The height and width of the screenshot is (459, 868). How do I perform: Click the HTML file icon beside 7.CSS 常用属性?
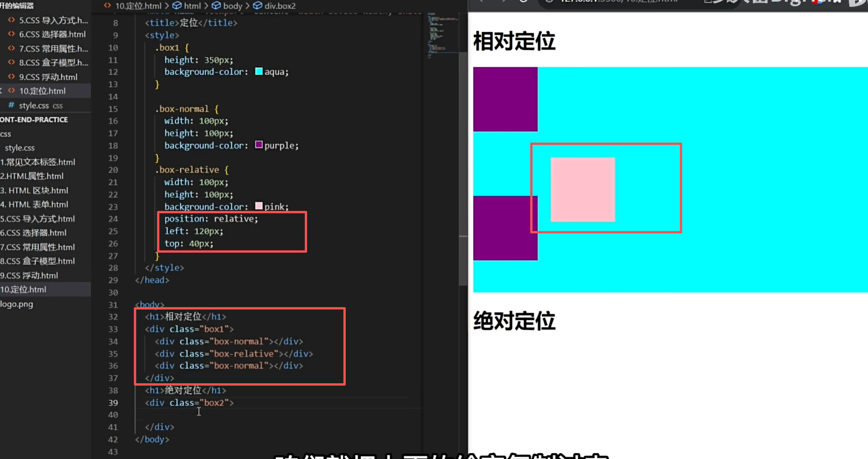(x=12, y=48)
